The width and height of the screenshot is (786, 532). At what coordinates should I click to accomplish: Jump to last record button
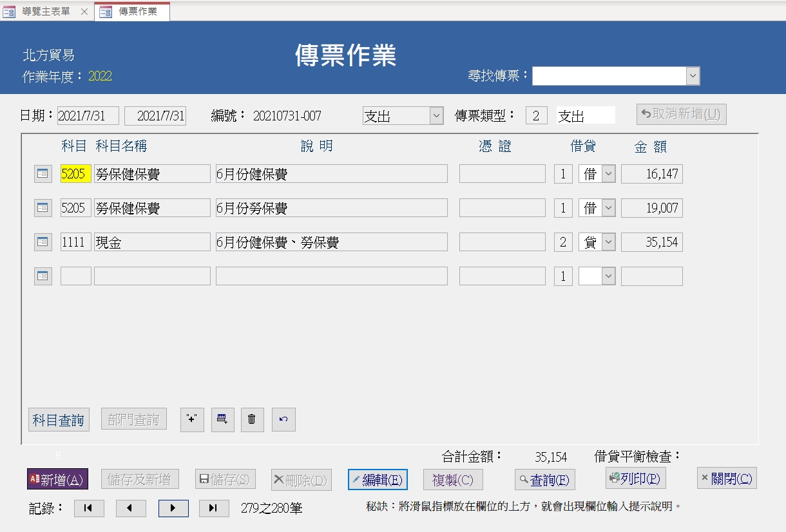coord(214,508)
